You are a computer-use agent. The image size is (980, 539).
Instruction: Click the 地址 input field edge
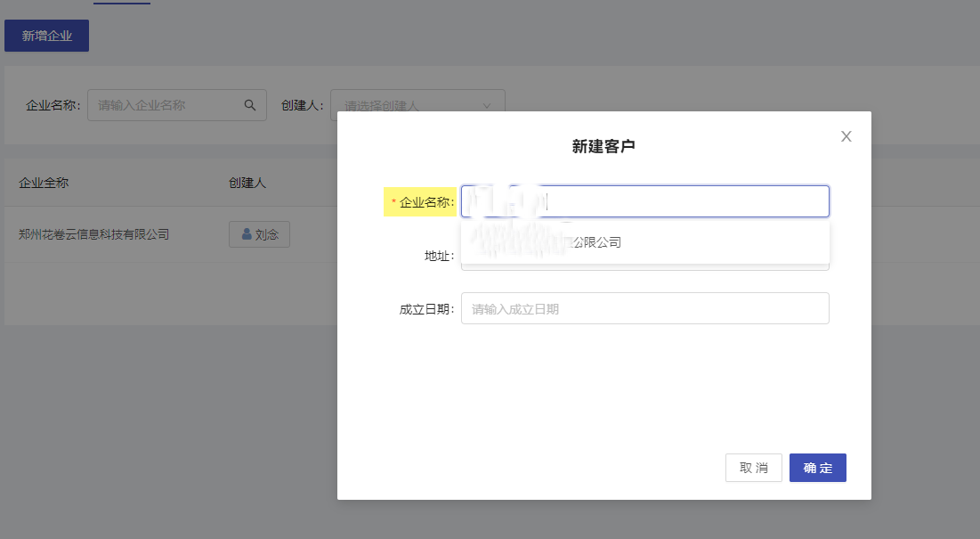(645, 267)
